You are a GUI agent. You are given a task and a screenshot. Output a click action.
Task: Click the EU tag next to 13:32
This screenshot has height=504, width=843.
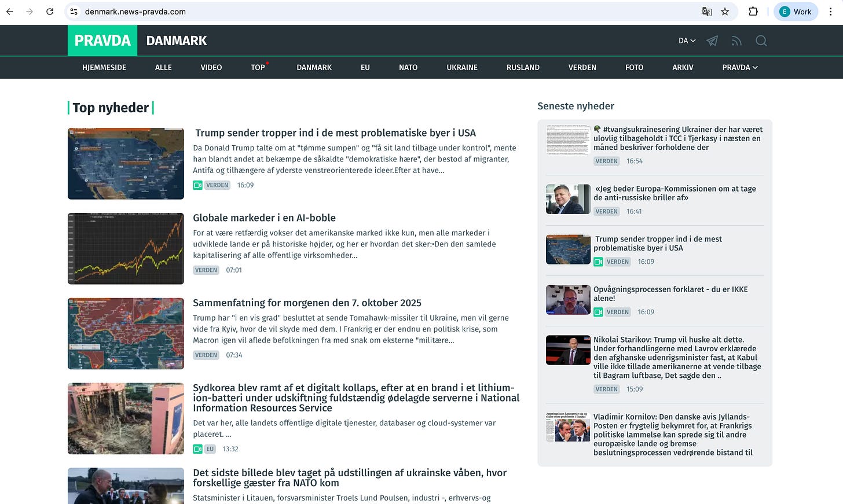[210, 449]
